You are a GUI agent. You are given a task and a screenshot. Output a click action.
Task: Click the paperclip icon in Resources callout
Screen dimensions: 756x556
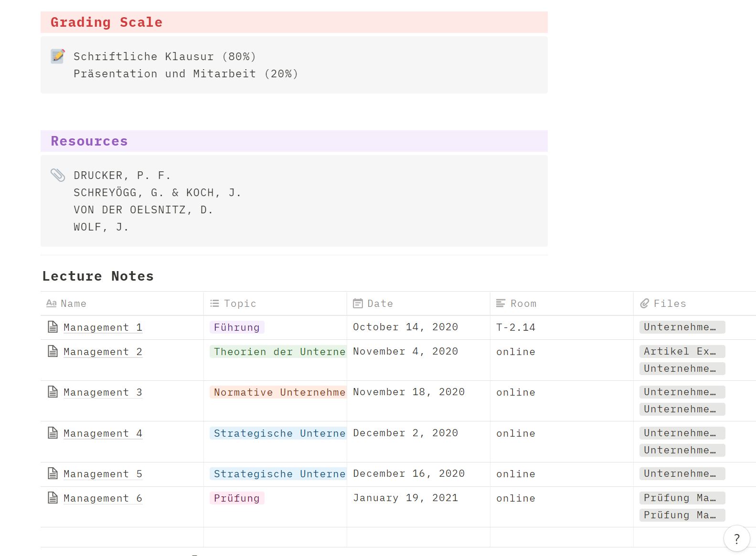[58, 175]
